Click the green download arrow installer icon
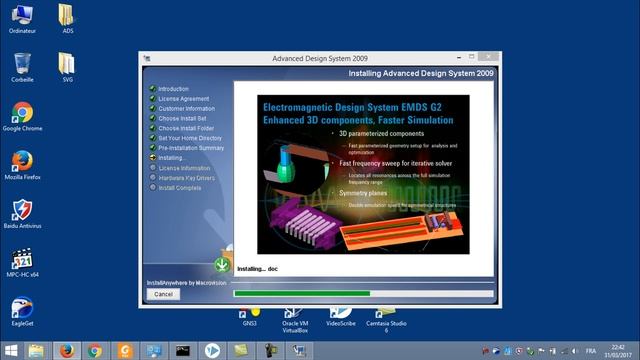 tap(222, 264)
